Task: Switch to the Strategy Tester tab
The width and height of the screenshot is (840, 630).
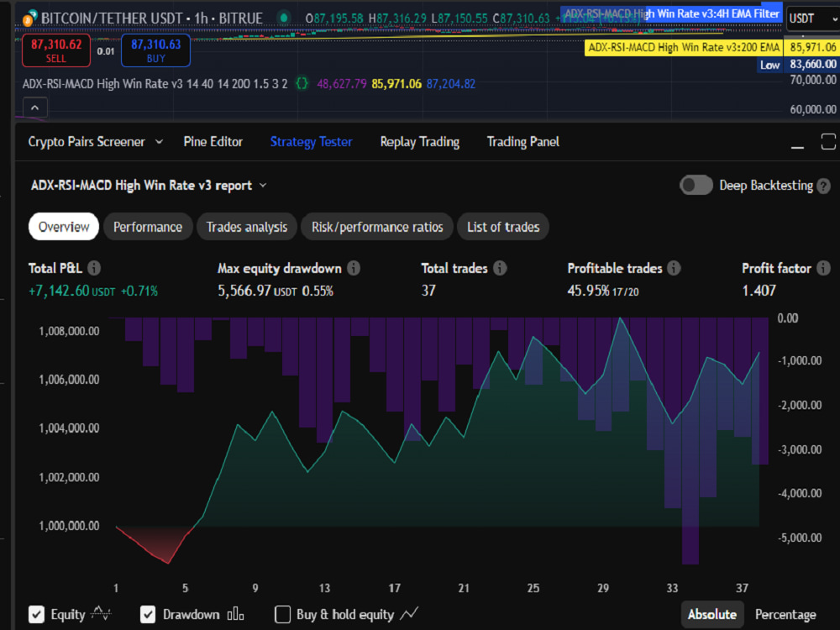Action: (312, 142)
